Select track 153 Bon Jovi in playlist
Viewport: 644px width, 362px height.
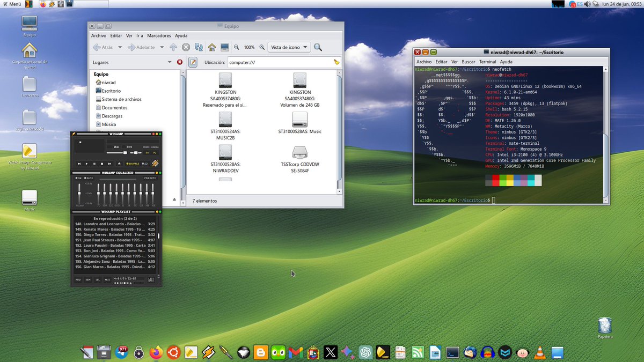click(x=115, y=250)
